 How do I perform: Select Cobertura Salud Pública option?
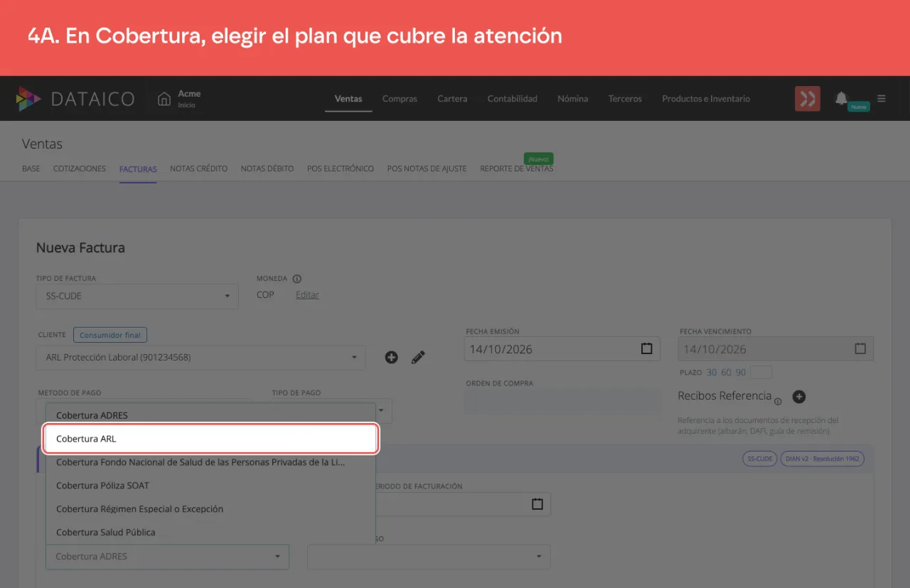pyautogui.click(x=210, y=533)
